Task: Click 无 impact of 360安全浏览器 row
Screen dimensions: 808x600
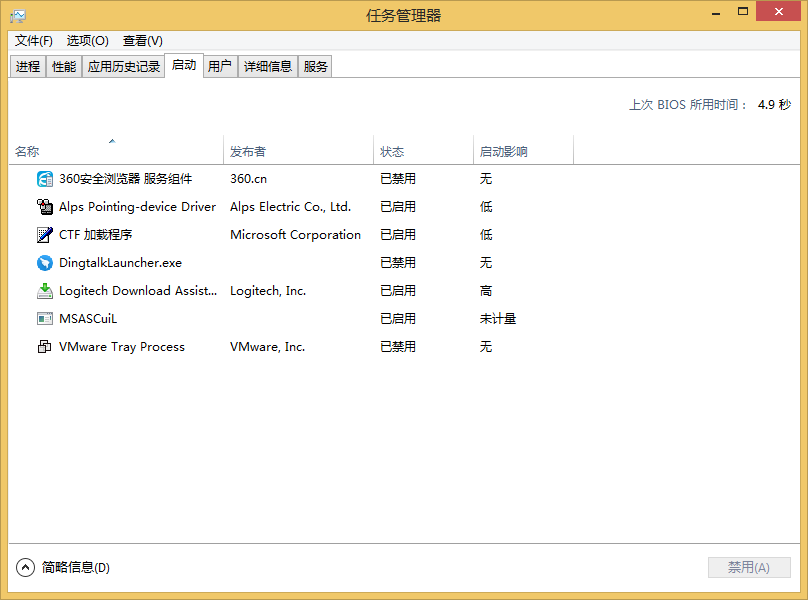Action: 486,179
